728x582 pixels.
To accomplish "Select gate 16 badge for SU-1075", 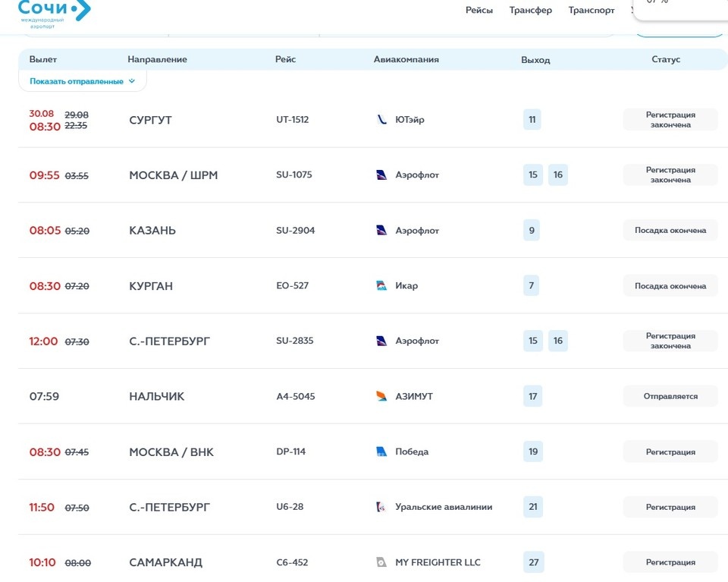I will pyautogui.click(x=558, y=175).
